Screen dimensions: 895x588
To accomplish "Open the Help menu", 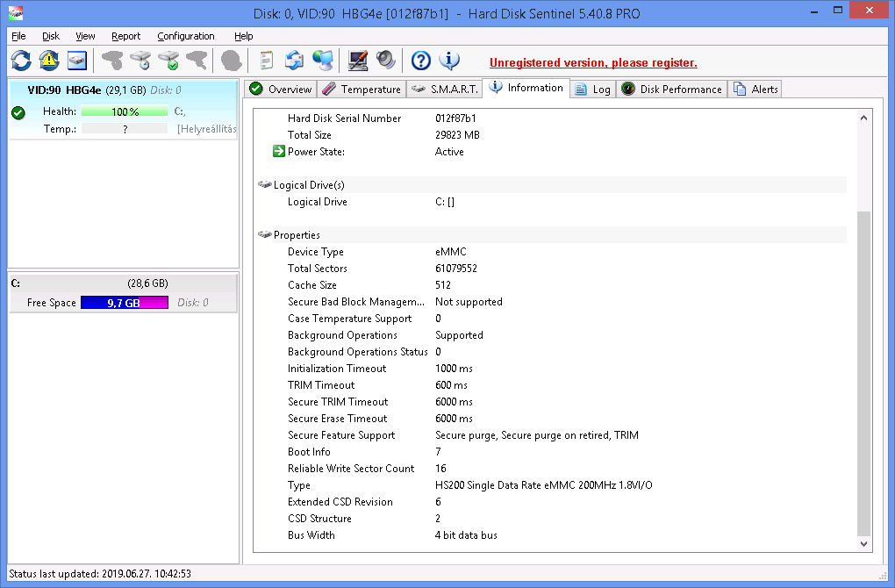I will [244, 36].
